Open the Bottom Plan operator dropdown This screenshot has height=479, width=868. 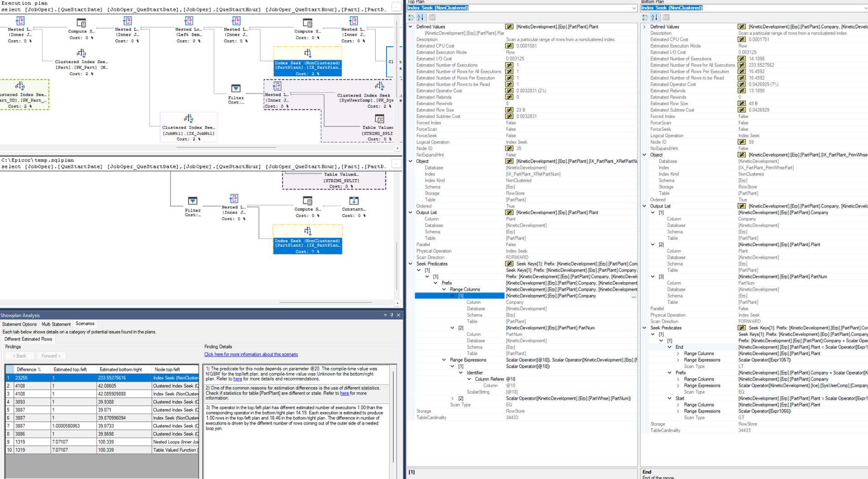click(865, 8)
